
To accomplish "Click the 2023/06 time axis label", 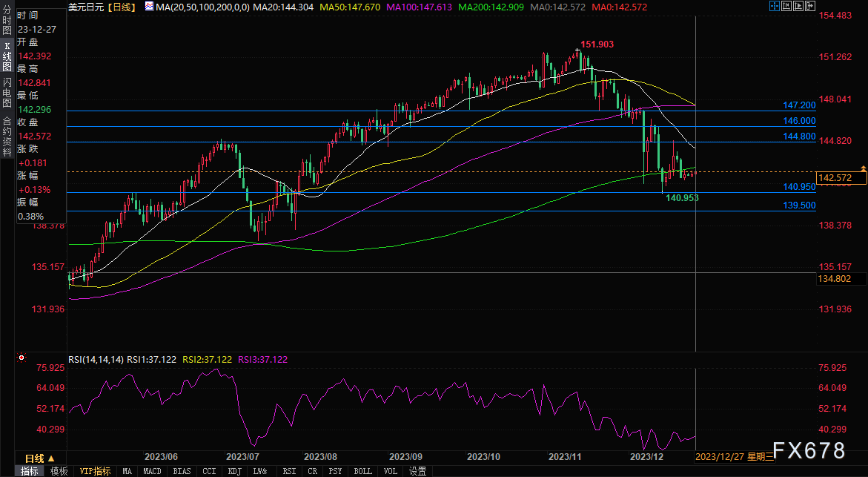I will (x=161, y=456).
